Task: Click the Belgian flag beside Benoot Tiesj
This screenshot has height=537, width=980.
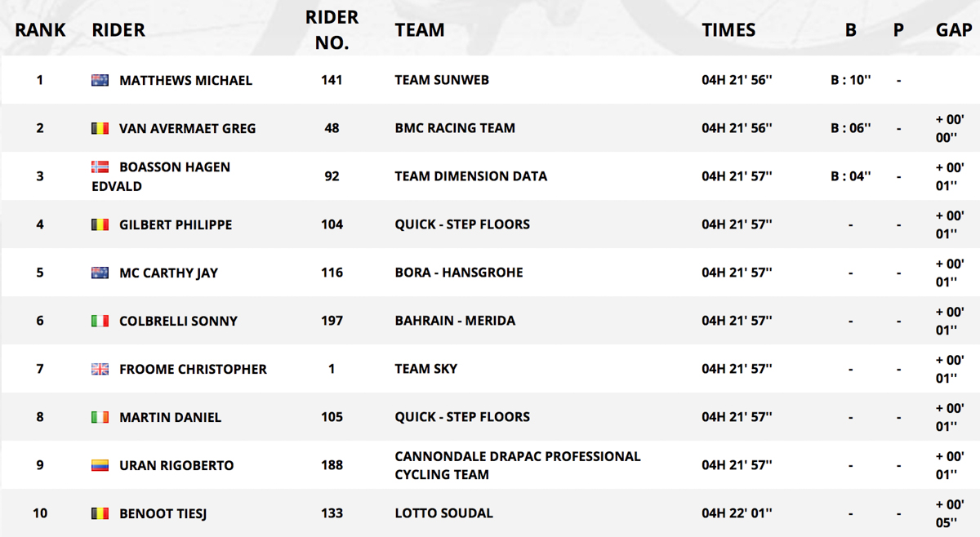Action: [100, 513]
